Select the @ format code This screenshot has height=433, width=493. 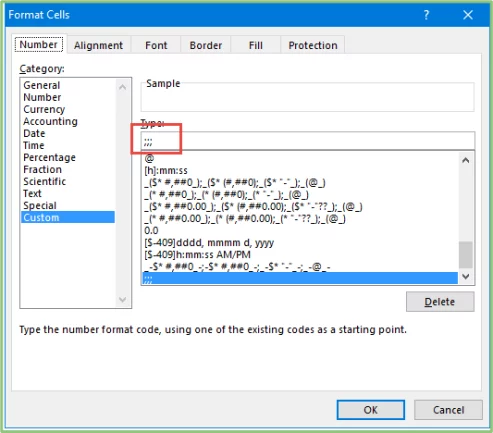coord(300,158)
